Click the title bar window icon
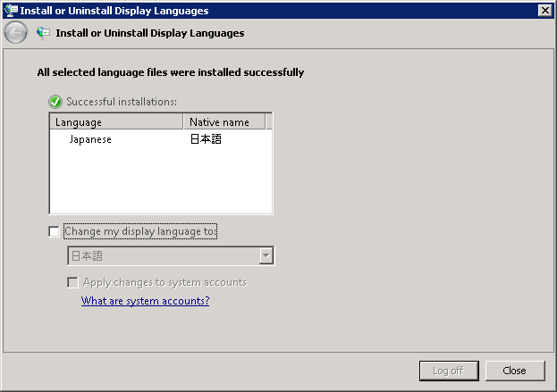Image resolution: width=557 pixels, height=392 pixels. [11, 11]
